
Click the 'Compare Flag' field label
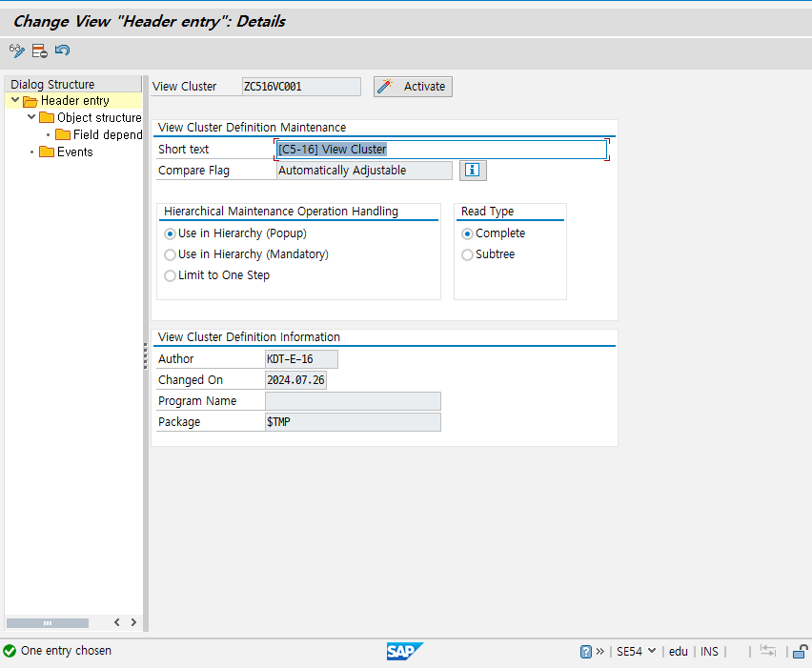point(193,171)
